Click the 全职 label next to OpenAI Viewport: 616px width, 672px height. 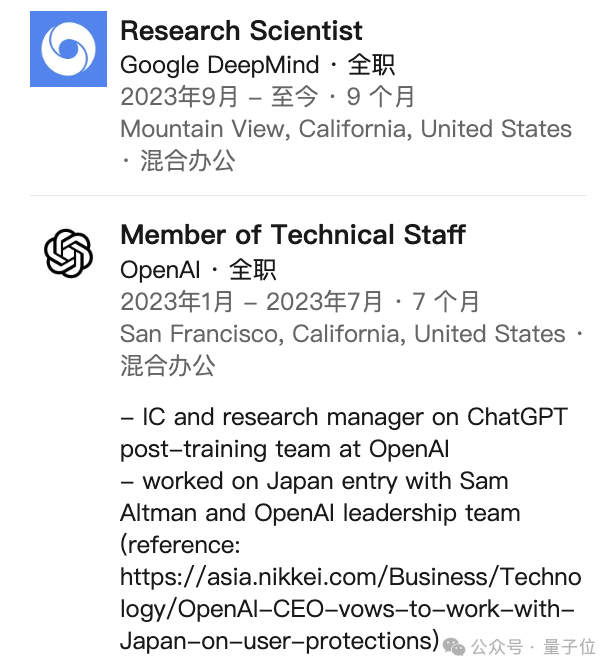coord(252,270)
